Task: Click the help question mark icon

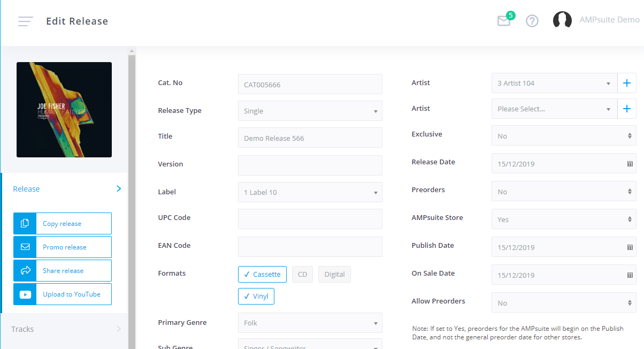Action: click(532, 21)
